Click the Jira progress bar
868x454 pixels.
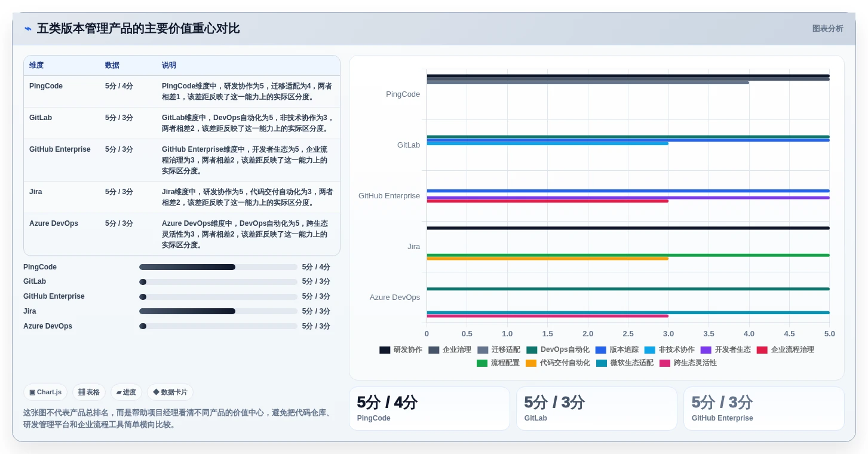click(x=218, y=311)
